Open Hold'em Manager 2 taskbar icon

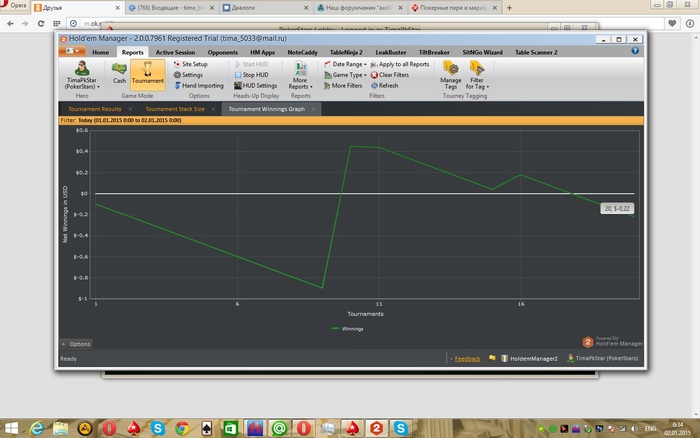coord(376,429)
